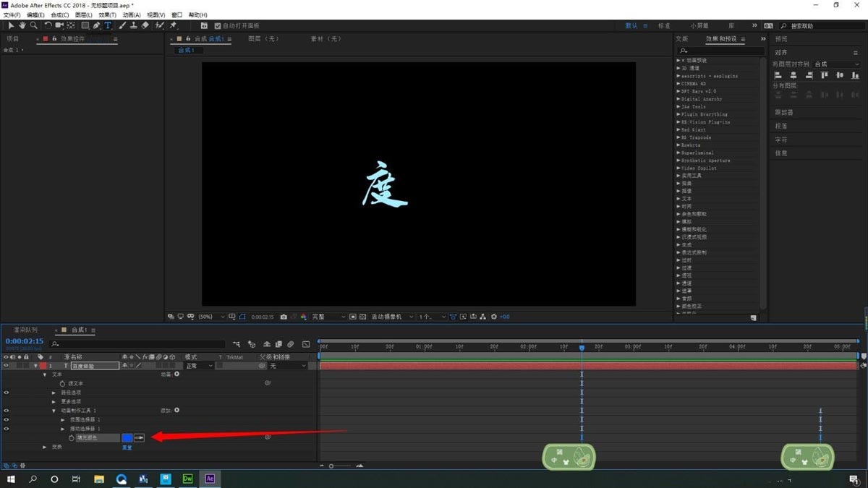Viewport: 868px width, 488px height.
Task: Toggle visibility of 动画制作工具 1
Action: (7, 411)
